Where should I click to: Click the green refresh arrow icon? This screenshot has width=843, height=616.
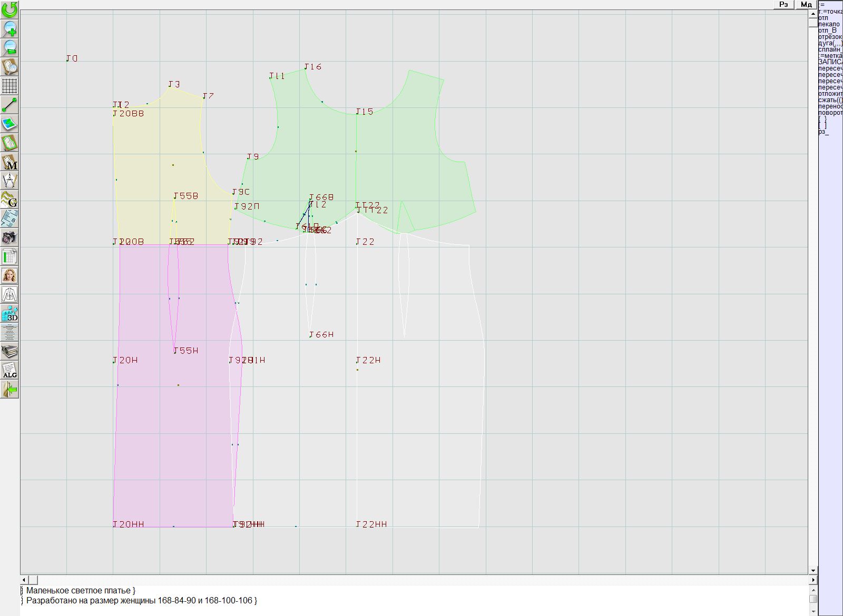point(9,9)
